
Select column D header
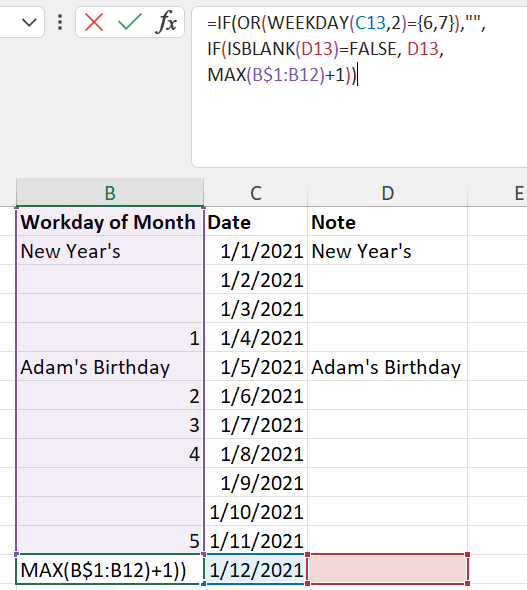387,193
